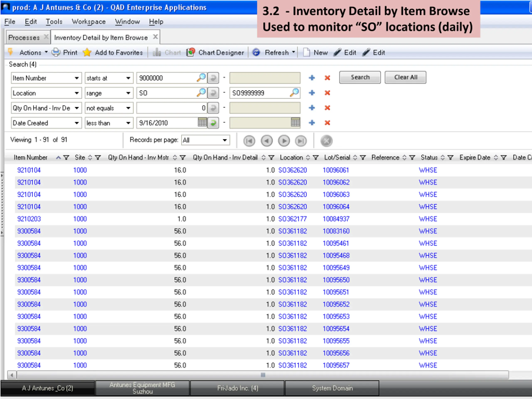This screenshot has height=399, width=532.
Task: Open the File menu
Action: [x=10, y=22]
